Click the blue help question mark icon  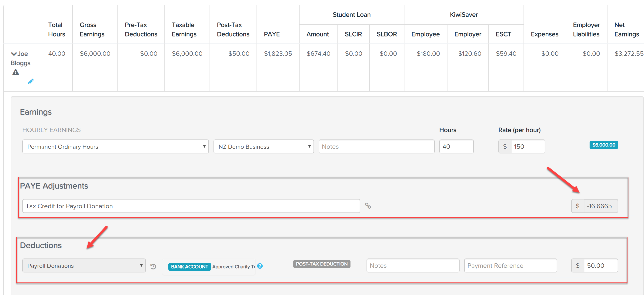[x=260, y=266]
